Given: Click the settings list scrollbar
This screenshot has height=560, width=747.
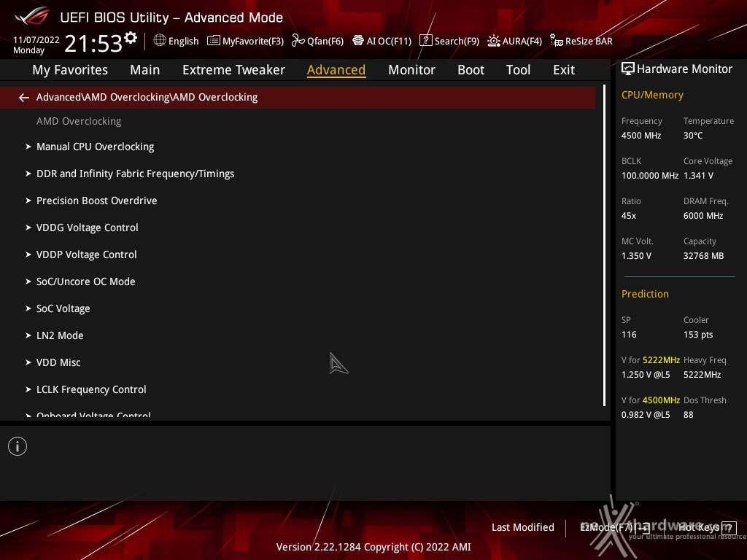Looking at the screenshot, I should 605,245.
